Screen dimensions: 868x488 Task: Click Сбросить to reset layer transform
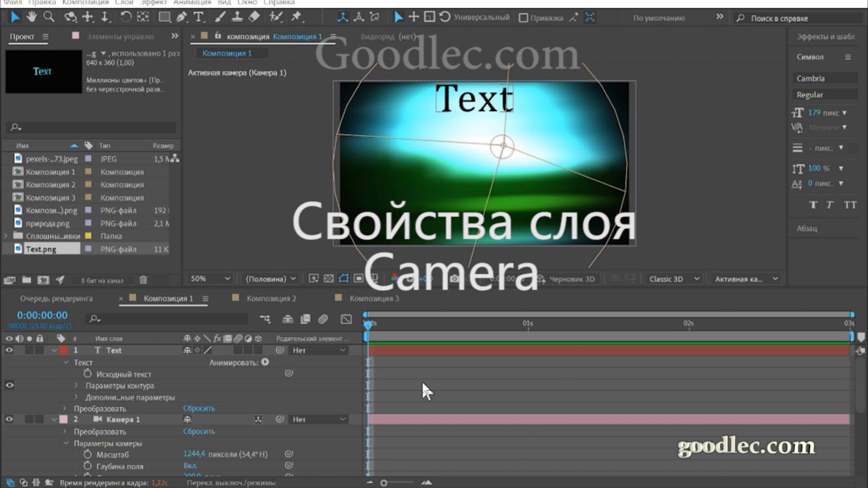pos(199,408)
